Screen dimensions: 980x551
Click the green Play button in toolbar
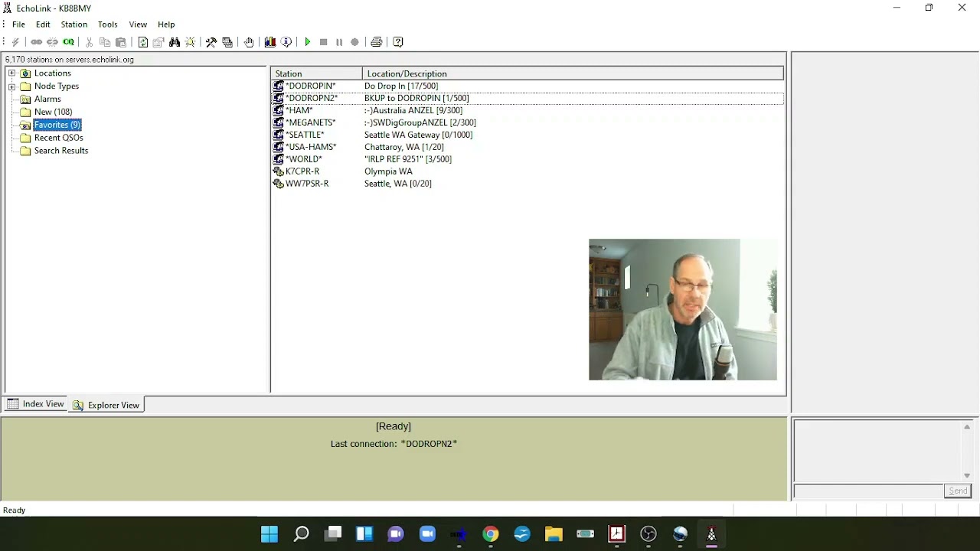(x=308, y=42)
